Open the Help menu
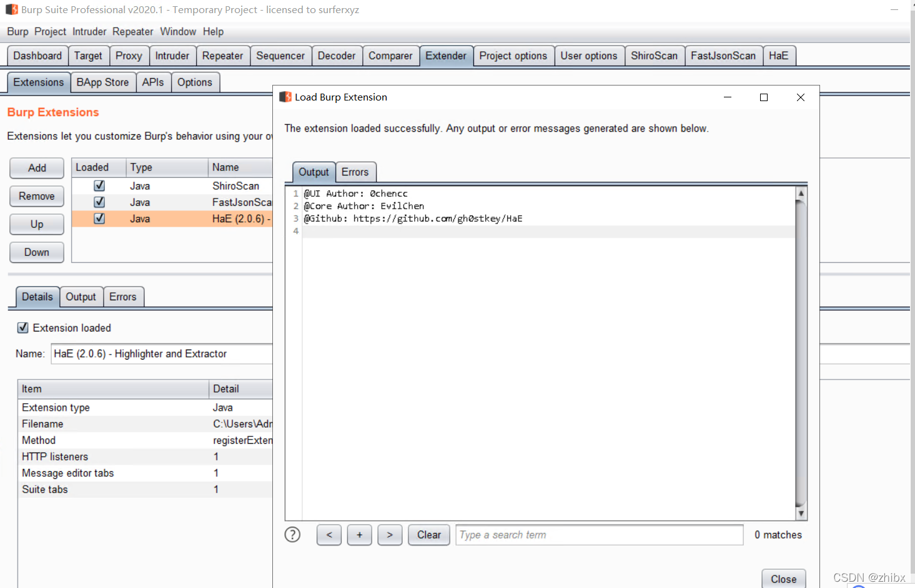 (x=213, y=32)
